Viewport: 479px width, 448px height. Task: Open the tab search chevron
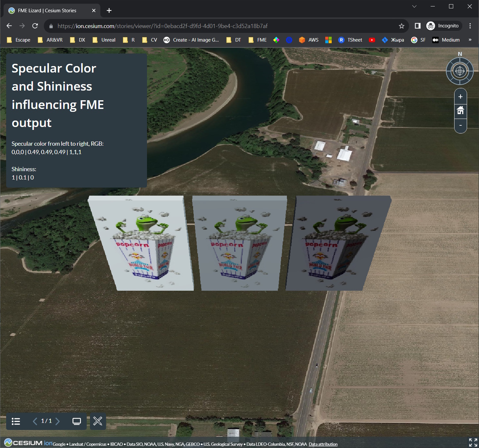pos(414,6)
